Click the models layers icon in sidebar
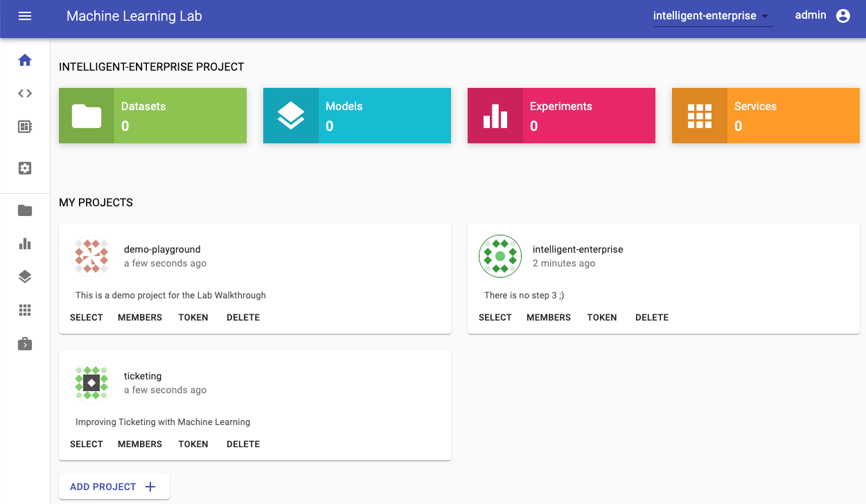The image size is (866, 504). (25, 277)
